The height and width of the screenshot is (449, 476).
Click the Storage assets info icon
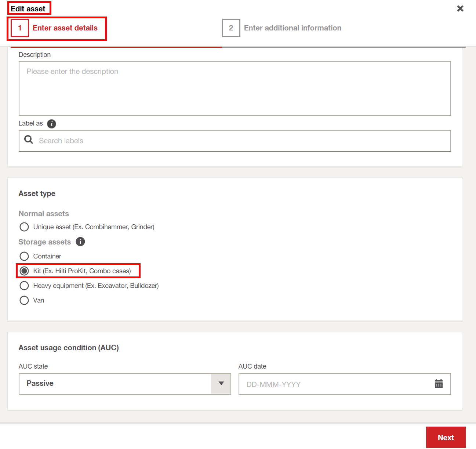pyautogui.click(x=80, y=242)
